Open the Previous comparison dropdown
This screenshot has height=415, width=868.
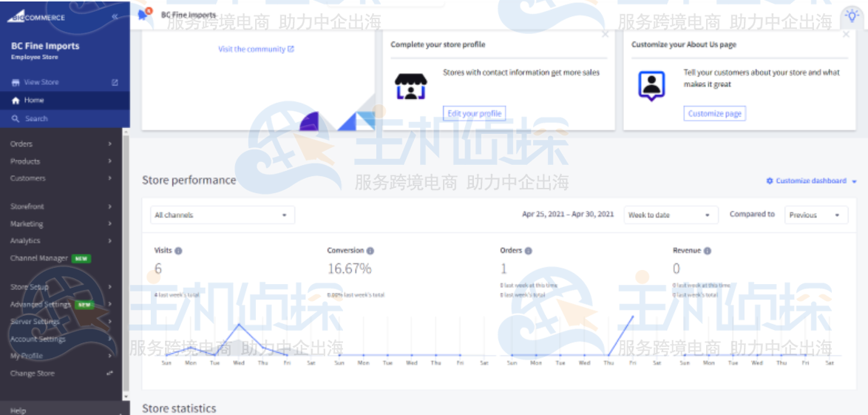(816, 215)
